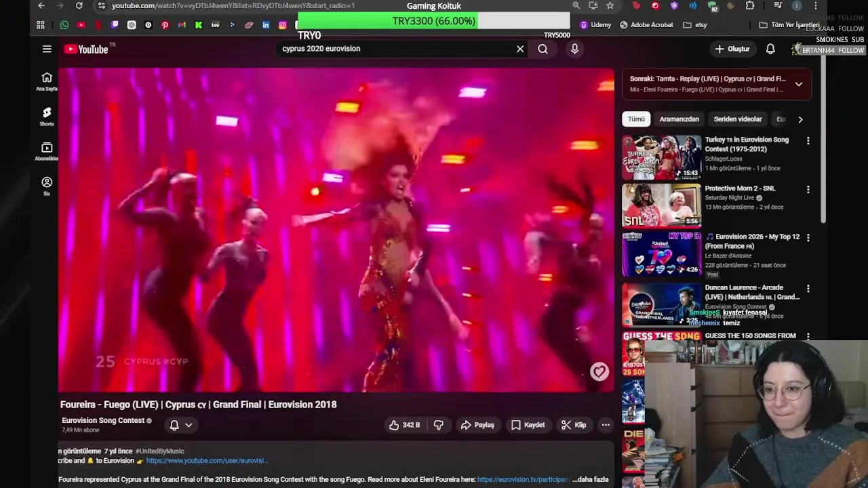Open YouTube notifications bell
The width and height of the screenshot is (868, 488).
770,49
